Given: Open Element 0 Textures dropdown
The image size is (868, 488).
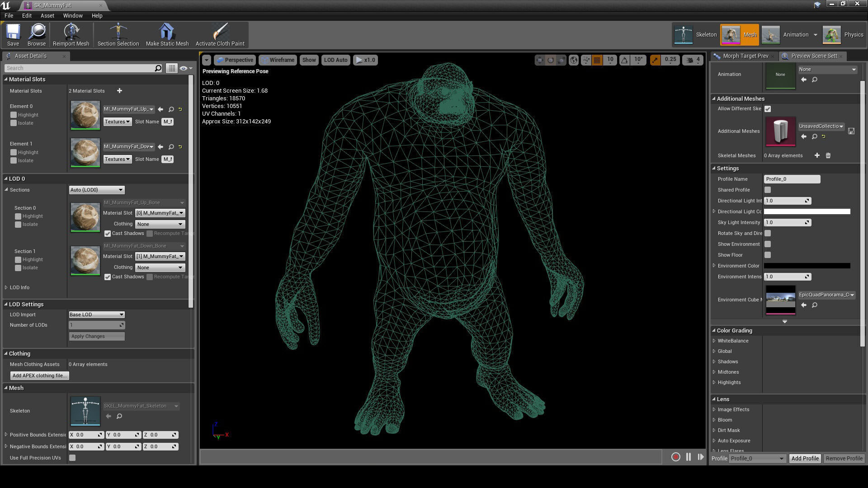Looking at the screenshot, I should [118, 122].
